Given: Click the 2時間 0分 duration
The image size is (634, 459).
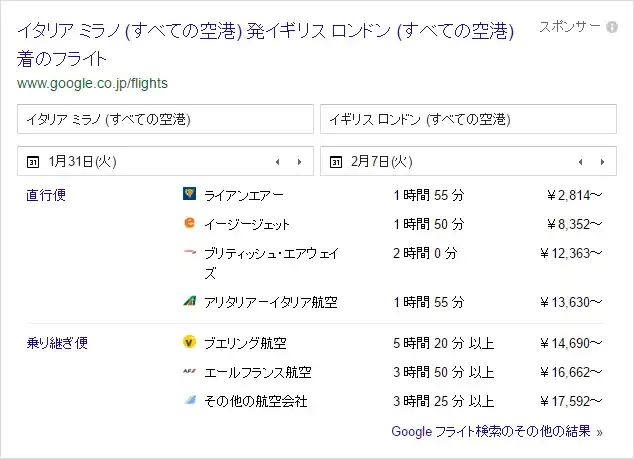Looking at the screenshot, I should 425,253.
